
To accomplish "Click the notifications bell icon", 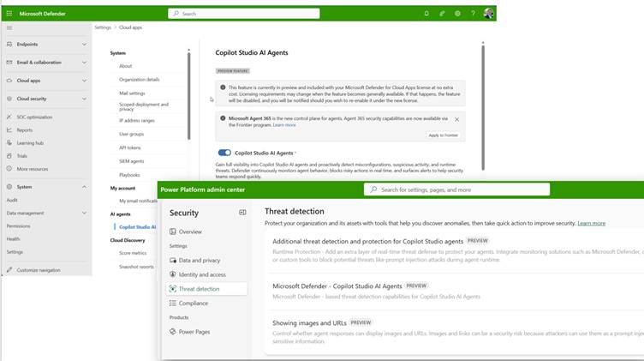I will (x=426, y=14).
